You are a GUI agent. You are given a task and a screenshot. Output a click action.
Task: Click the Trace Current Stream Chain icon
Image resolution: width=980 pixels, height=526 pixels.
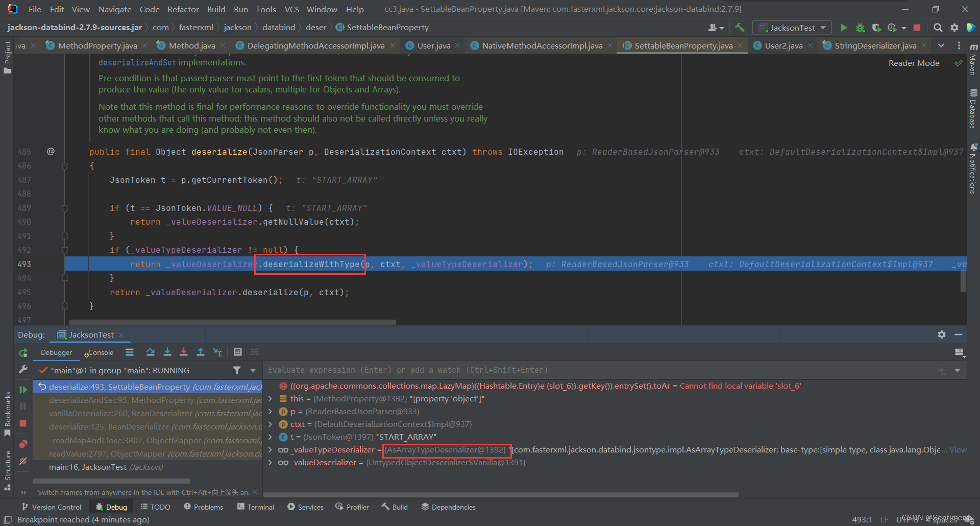click(255, 352)
